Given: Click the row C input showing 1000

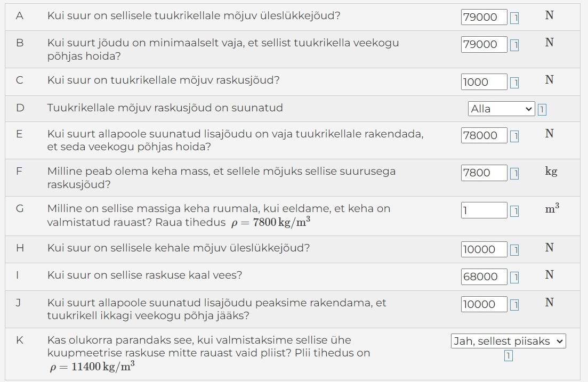Looking at the screenshot, I should pos(484,82).
